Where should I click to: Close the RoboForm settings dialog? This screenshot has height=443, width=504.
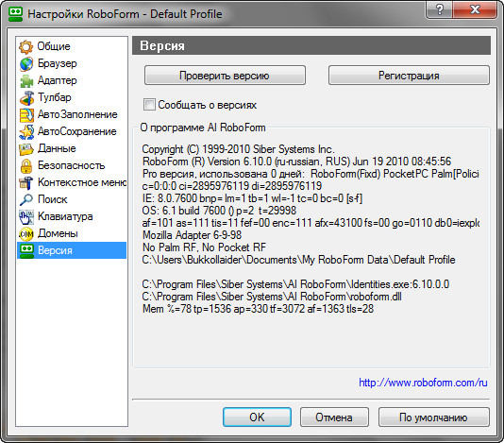pos(475,9)
